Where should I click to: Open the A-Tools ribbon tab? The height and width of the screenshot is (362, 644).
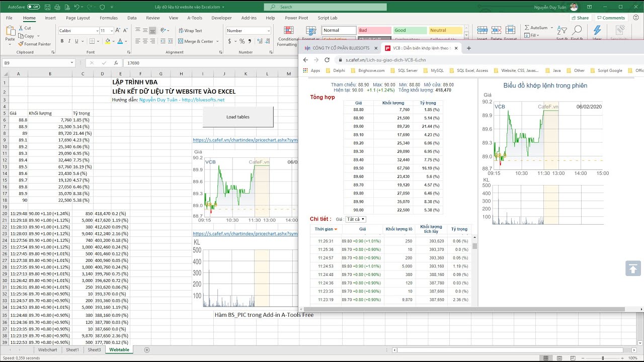(x=195, y=18)
